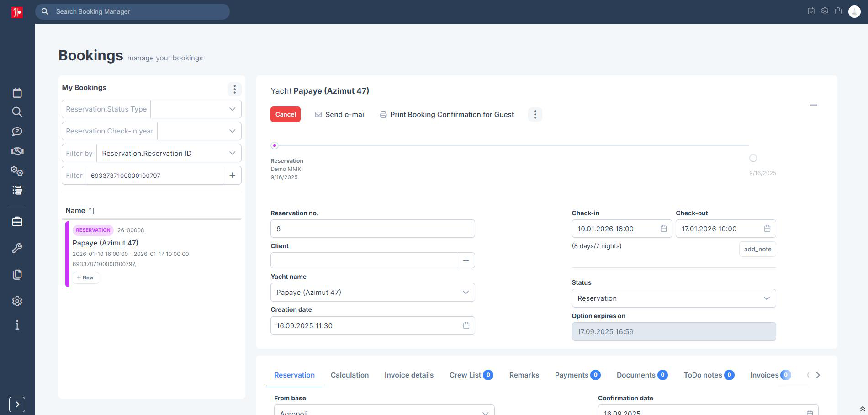Open the My Bookings three-dot menu
This screenshot has height=415, width=868.
(x=234, y=89)
